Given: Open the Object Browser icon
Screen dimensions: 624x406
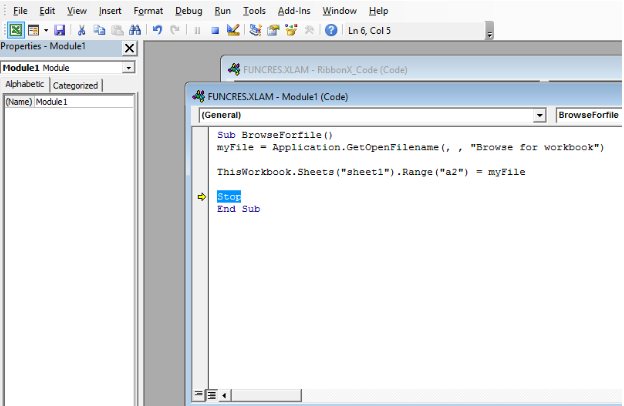Looking at the screenshot, I should (x=291, y=30).
